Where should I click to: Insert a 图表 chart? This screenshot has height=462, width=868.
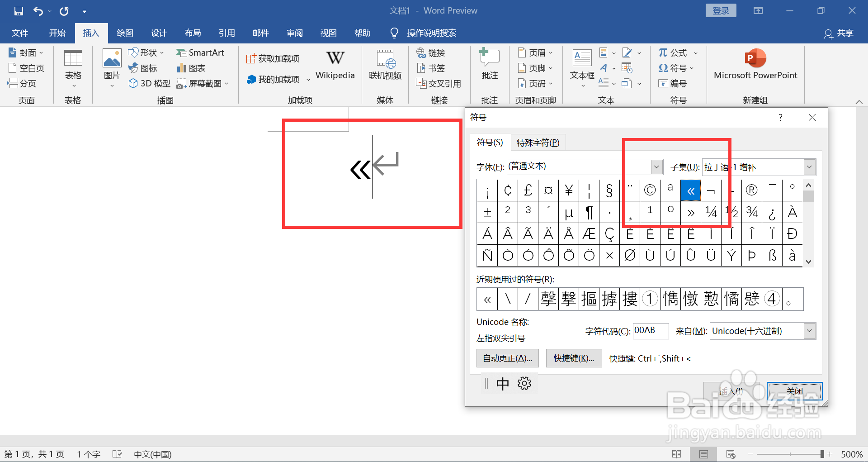[x=190, y=68]
